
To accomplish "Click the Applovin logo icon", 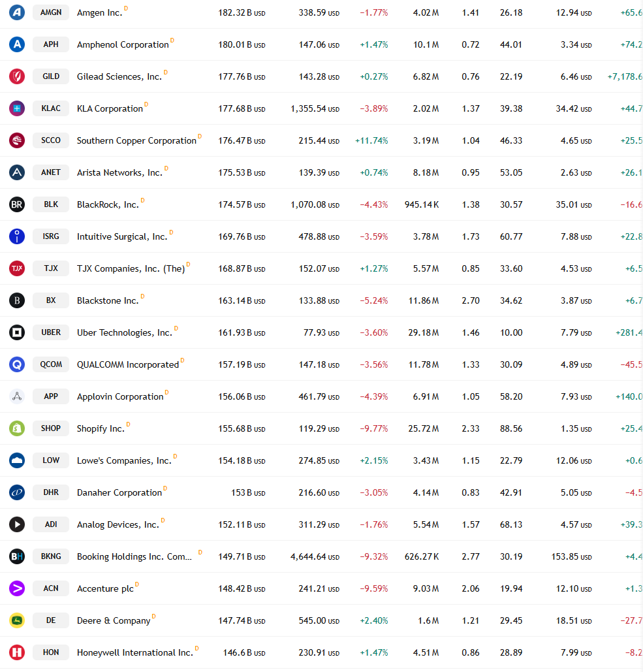I will click(17, 396).
